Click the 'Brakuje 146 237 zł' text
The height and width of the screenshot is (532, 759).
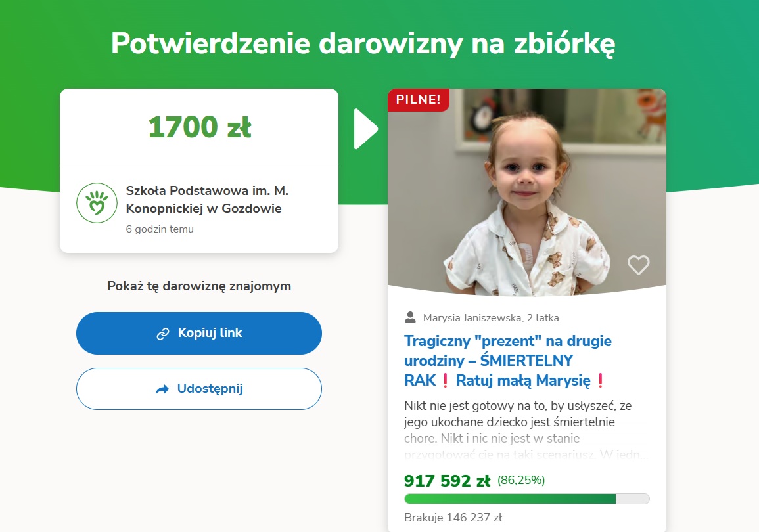point(453,517)
